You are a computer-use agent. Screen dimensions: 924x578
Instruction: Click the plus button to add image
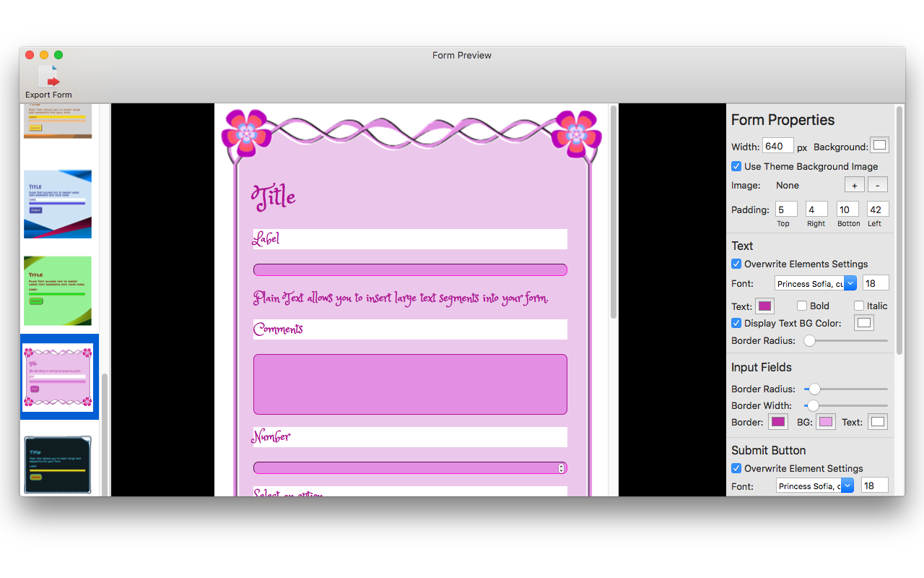point(855,185)
